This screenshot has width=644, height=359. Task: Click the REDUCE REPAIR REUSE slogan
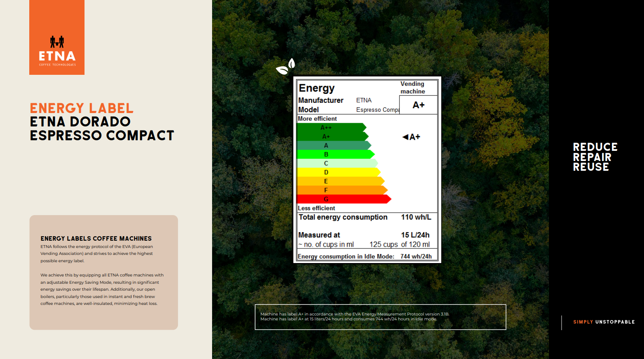coord(595,157)
